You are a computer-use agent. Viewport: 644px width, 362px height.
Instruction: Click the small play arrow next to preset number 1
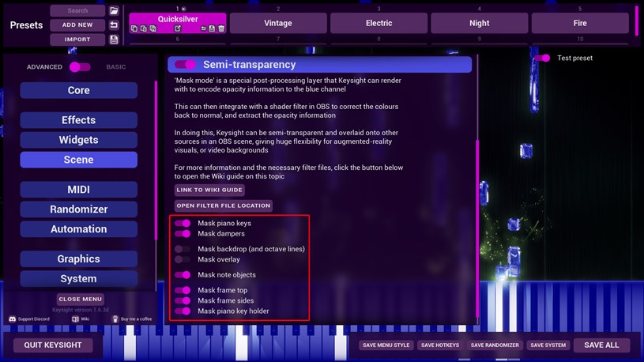(x=183, y=9)
